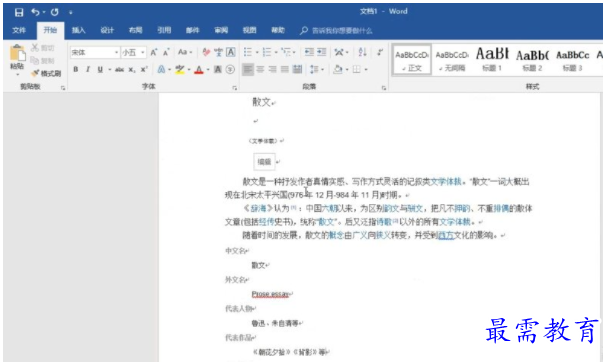
Task: Click the 格式刷 format painter button
Action: click(46, 73)
